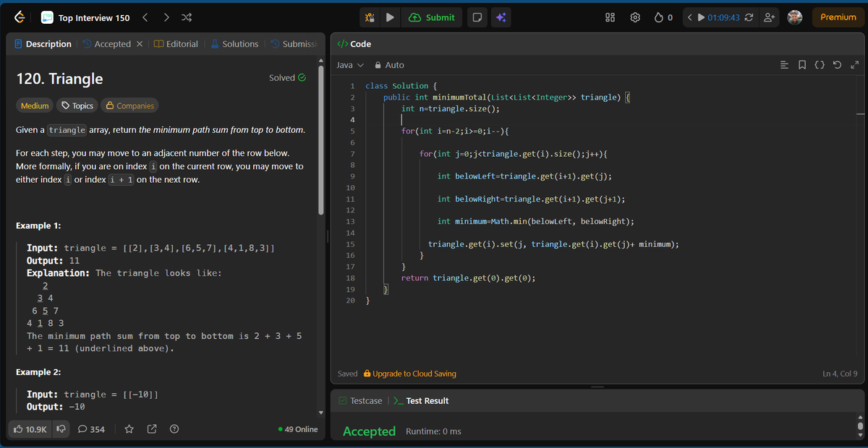Collapse the timer panel chevron
This screenshot has height=448, width=868.
click(x=690, y=17)
